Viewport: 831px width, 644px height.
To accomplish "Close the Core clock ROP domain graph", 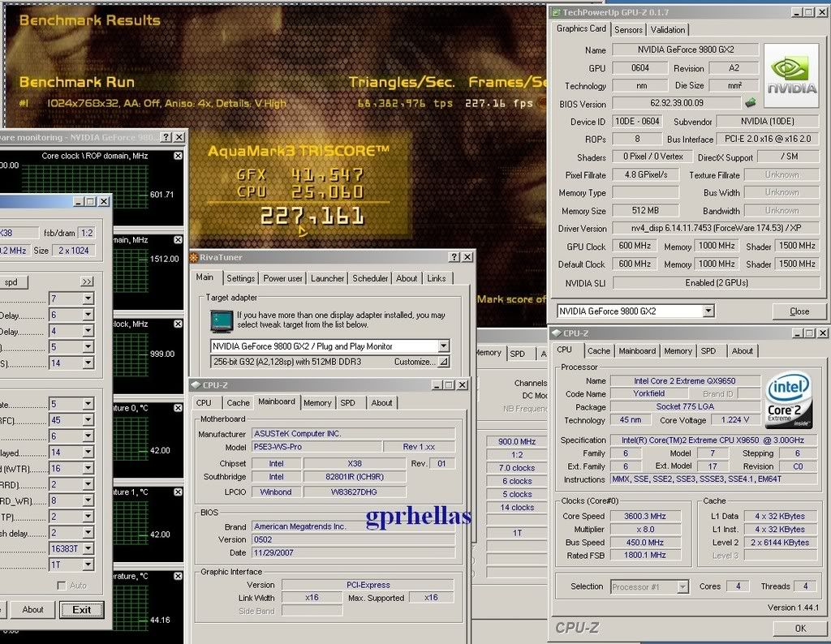I will click(x=178, y=156).
